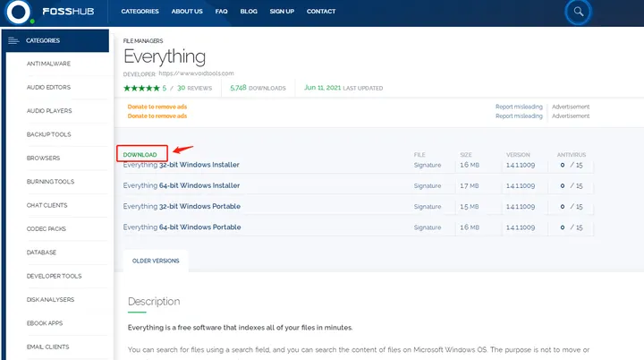Click the File Managers breadcrumb label
644x360 pixels.
tap(143, 40)
